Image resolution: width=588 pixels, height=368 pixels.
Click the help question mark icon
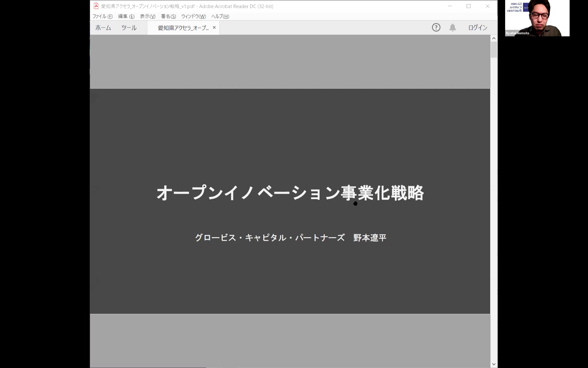pos(436,27)
